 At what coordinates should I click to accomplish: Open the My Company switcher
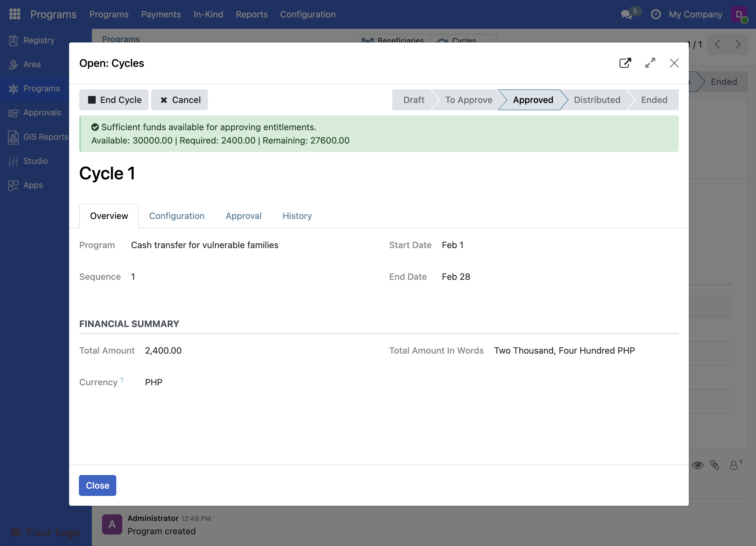coord(695,14)
